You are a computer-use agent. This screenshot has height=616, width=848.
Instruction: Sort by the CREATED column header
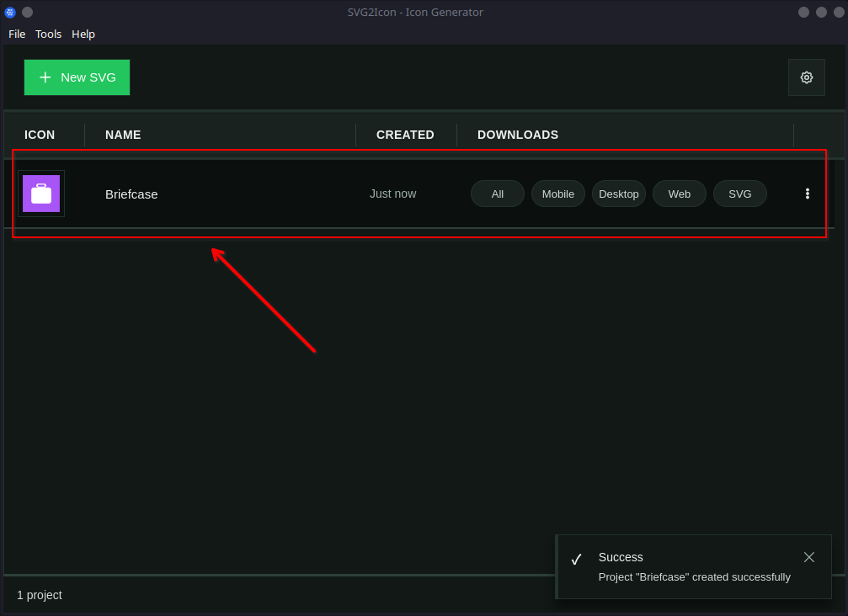[x=405, y=135]
